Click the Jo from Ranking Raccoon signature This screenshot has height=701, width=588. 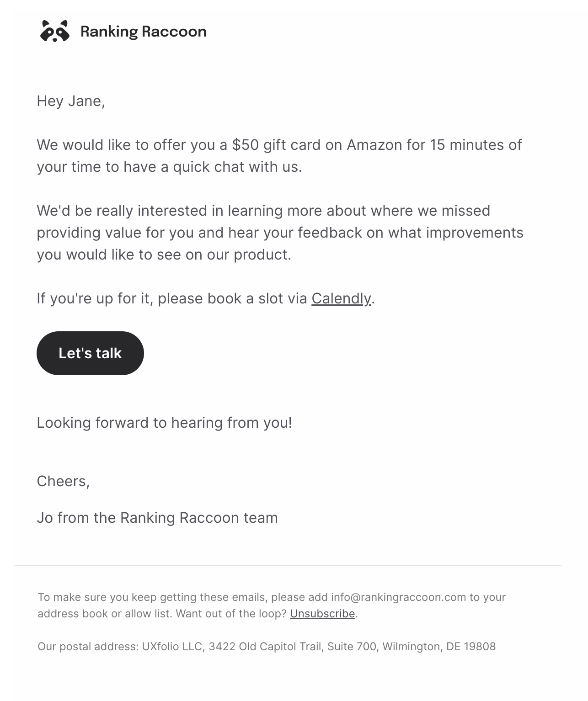158,518
